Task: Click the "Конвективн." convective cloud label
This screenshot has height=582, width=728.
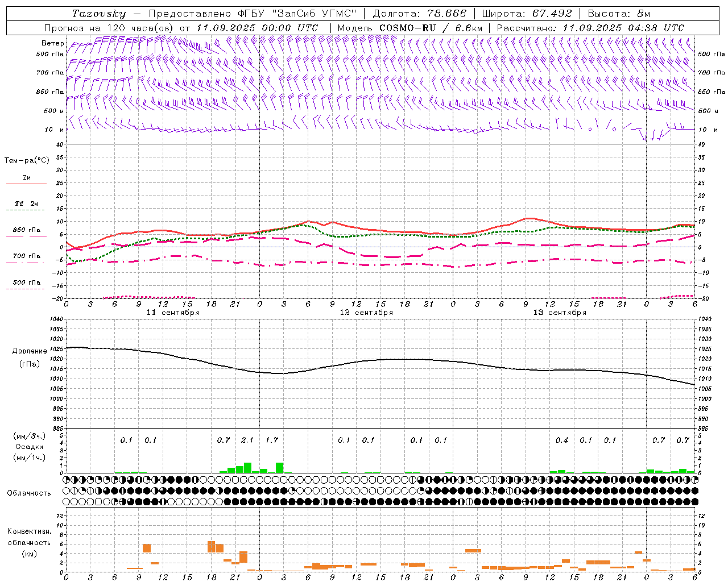Action: pos(30,531)
